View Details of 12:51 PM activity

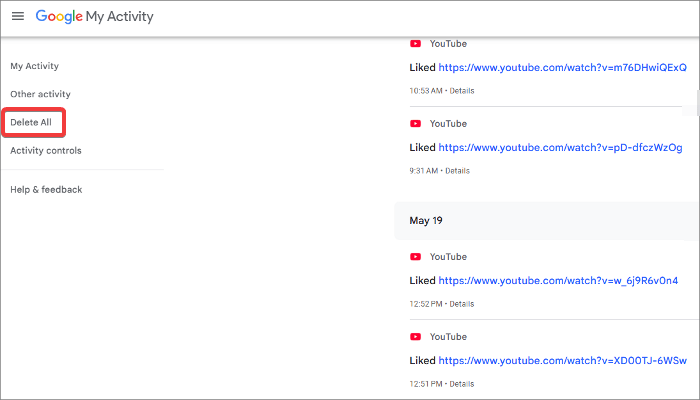(x=462, y=383)
